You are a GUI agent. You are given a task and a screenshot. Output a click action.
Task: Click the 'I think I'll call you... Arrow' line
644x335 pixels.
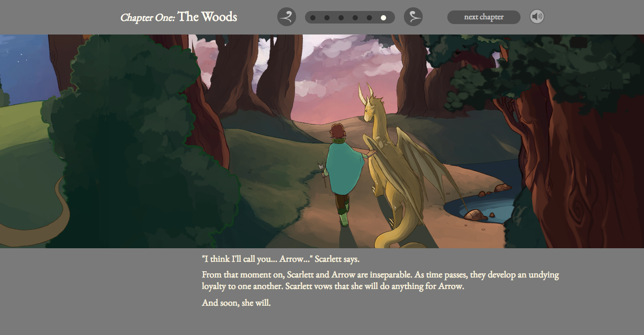(281, 259)
